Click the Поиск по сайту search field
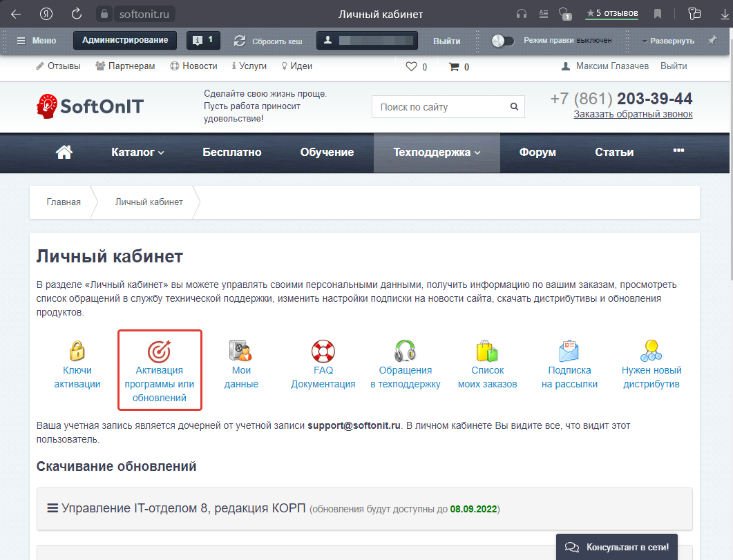The height and width of the screenshot is (560, 733). point(441,107)
